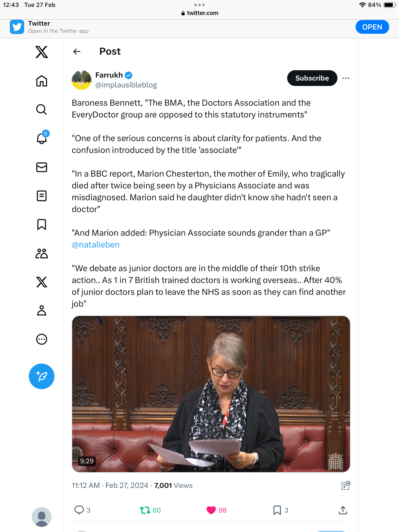Open the Communities people icon
The width and height of the screenshot is (399, 532).
point(42,253)
